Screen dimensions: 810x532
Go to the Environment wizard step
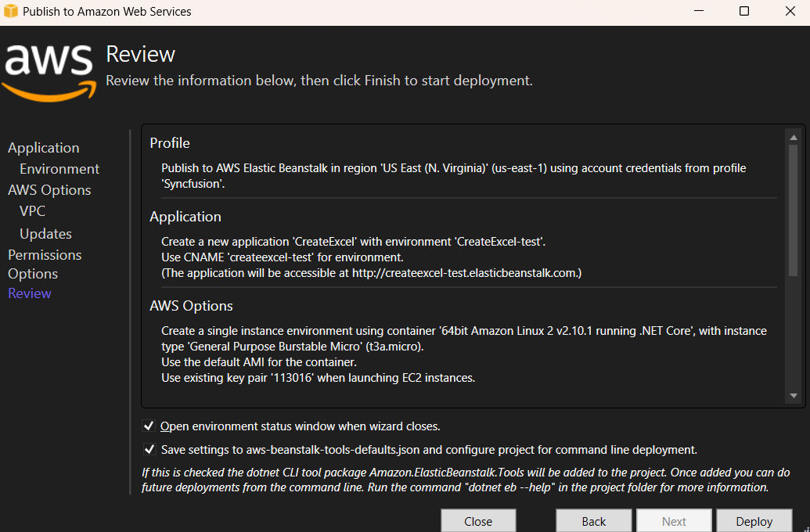59,169
